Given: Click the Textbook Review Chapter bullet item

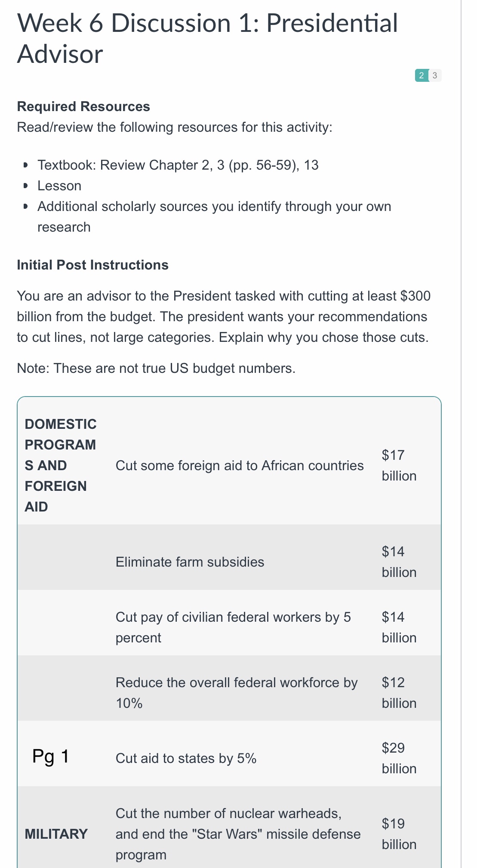Looking at the screenshot, I should point(178,165).
